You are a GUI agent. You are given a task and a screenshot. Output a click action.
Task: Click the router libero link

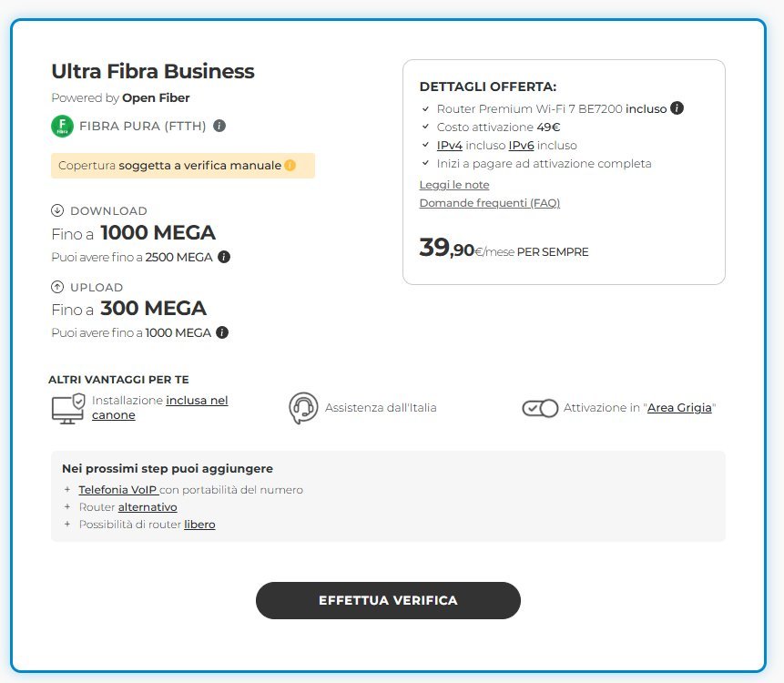[199, 525]
